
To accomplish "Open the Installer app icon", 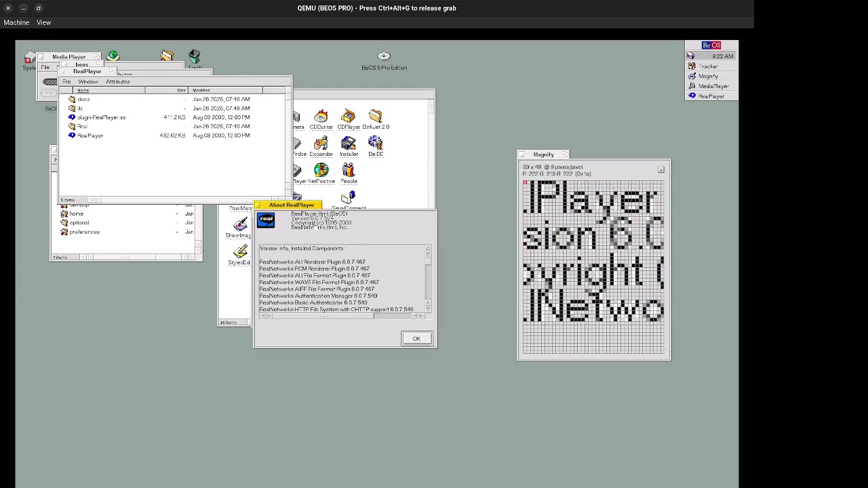I will pyautogui.click(x=349, y=144).
